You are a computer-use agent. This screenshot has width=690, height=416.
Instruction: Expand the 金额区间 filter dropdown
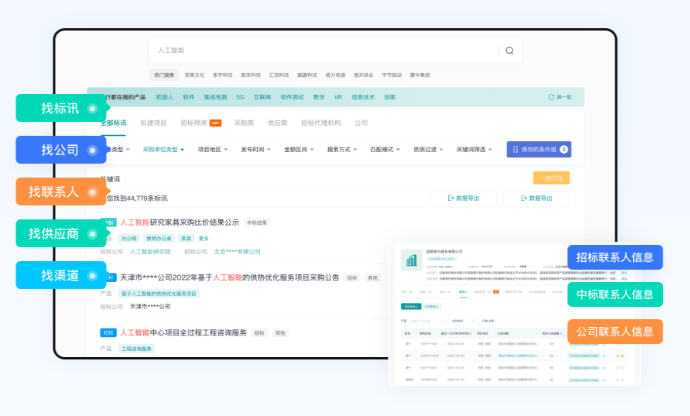click(299, 150)
